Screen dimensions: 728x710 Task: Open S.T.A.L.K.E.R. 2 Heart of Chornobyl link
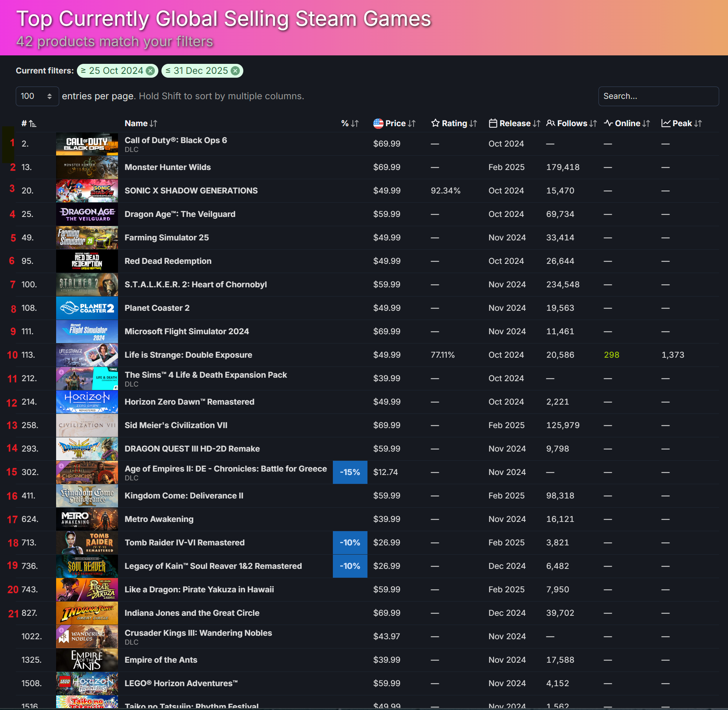(x=196, y=285)
